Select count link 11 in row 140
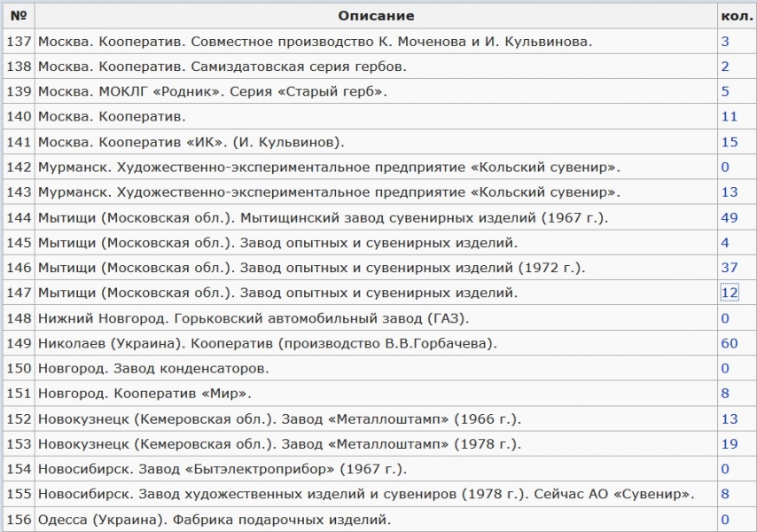Image resolution: width=757 pixels, height=532 pixels. (729, 116)
